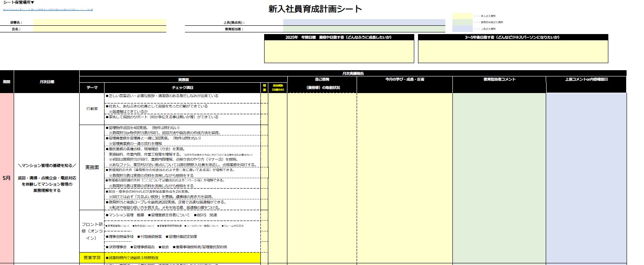Select the 3〜5年後目指す姿 entry box
This screenshot has width=644, height=265.
click(x=513, y=52)
